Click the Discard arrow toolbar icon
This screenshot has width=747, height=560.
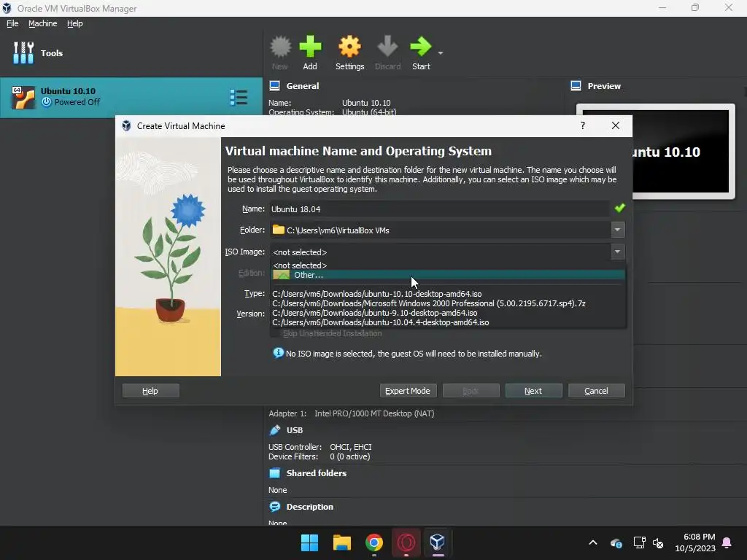coord(387,47)
